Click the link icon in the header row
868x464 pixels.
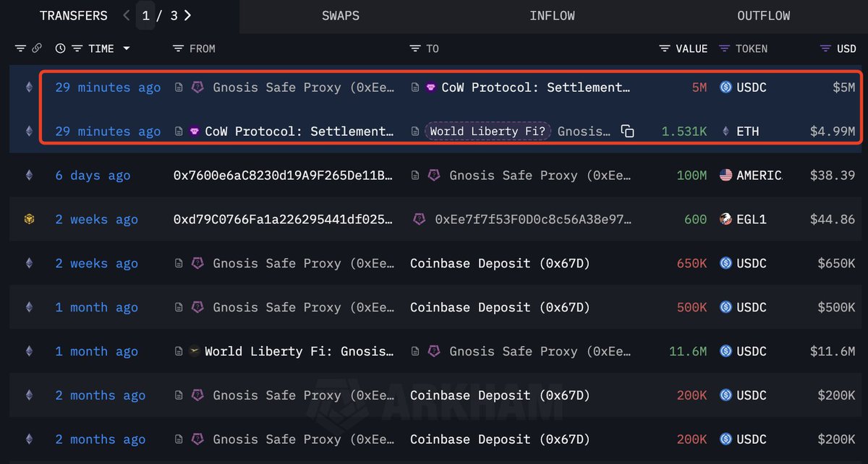(x=37, y=48)
